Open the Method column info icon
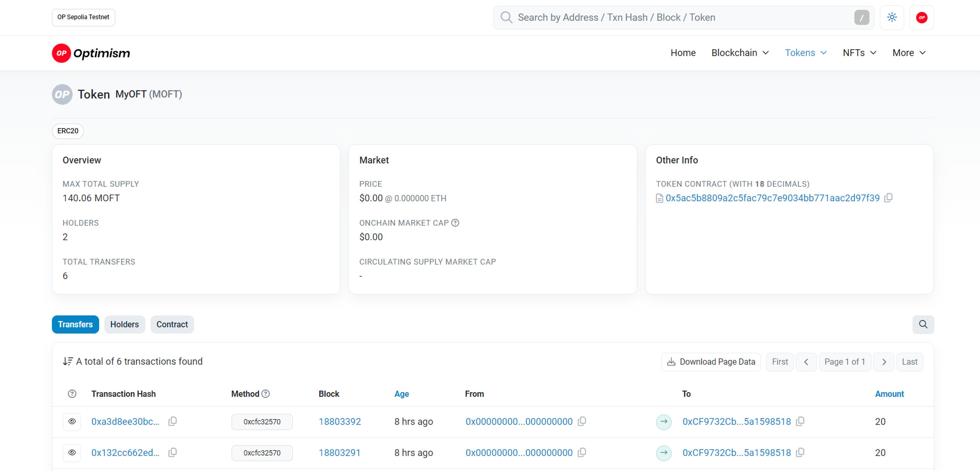980x471 pixels. pos(266,394)
